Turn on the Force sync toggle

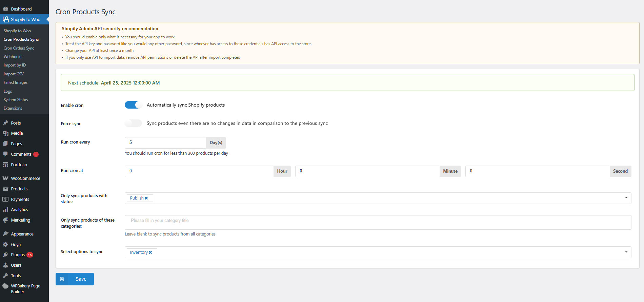pos(133,123)
